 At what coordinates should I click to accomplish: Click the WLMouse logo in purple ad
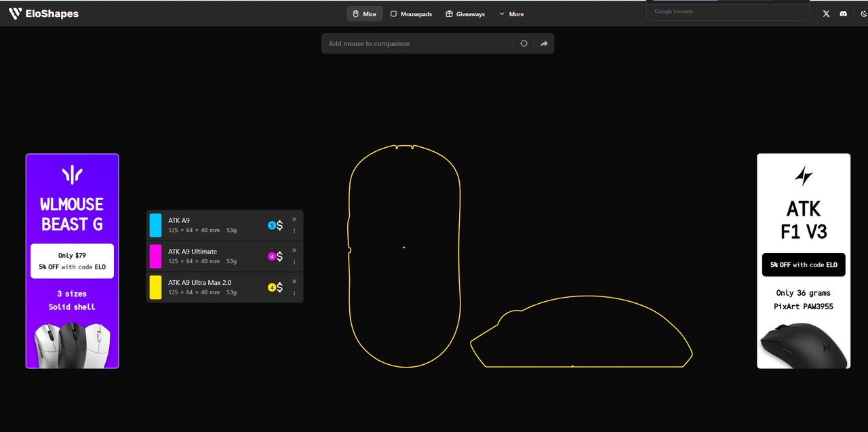[72, 174]
